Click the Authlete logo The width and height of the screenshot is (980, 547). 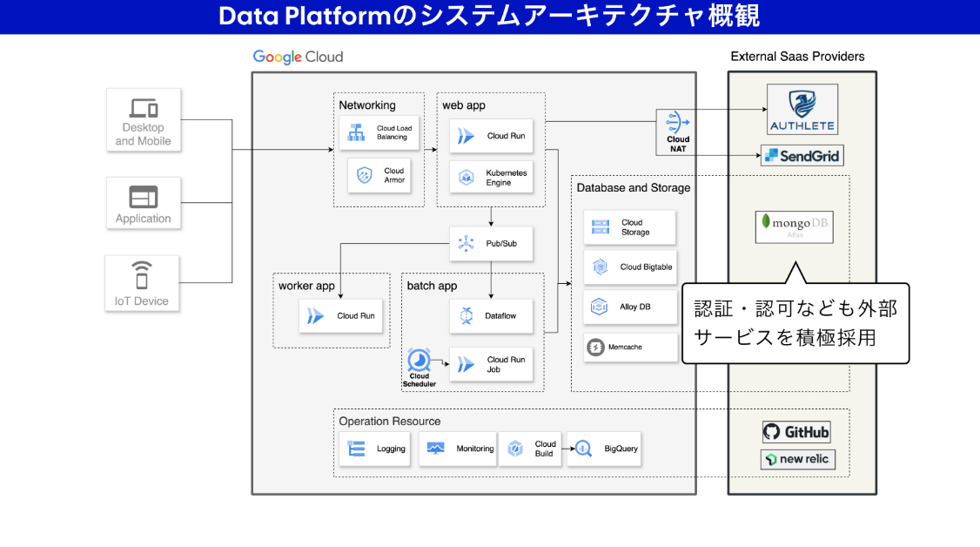click(802, 109)
